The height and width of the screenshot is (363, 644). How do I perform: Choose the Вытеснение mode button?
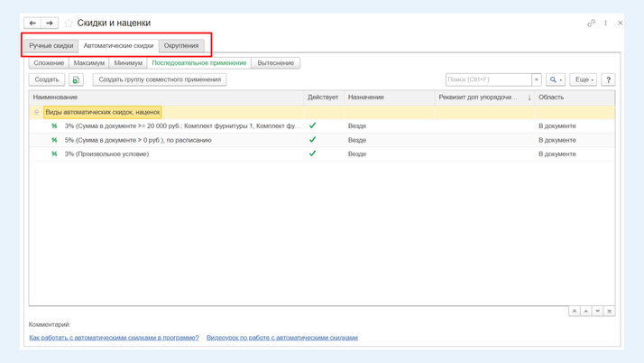point(275,63)
